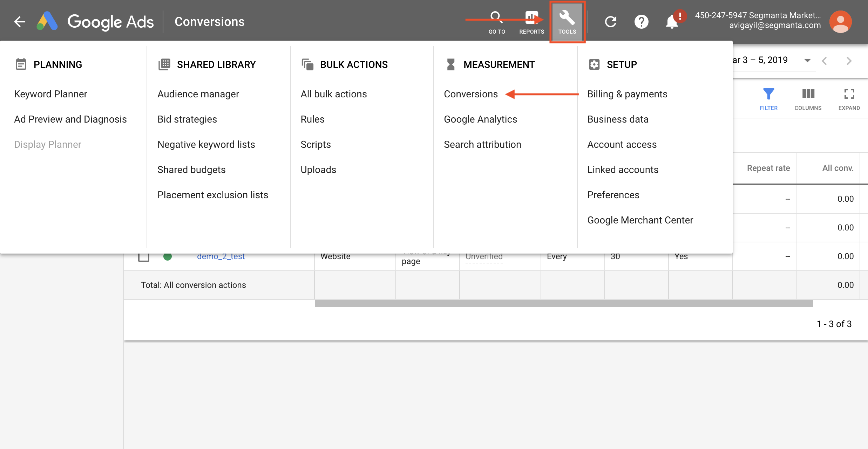The image size is (868, 449).
Task: Open Google Analytics
Action: [480, 119]
